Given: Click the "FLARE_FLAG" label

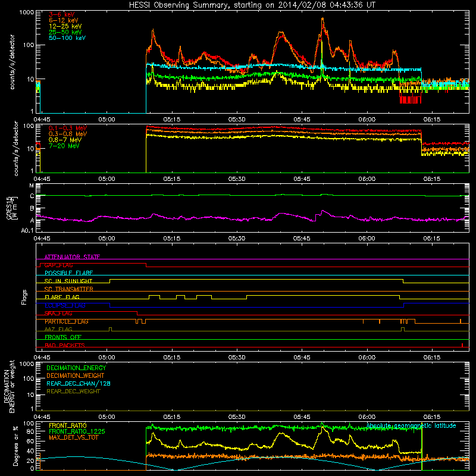Looking at the screenshot, I should click(62, 297).
